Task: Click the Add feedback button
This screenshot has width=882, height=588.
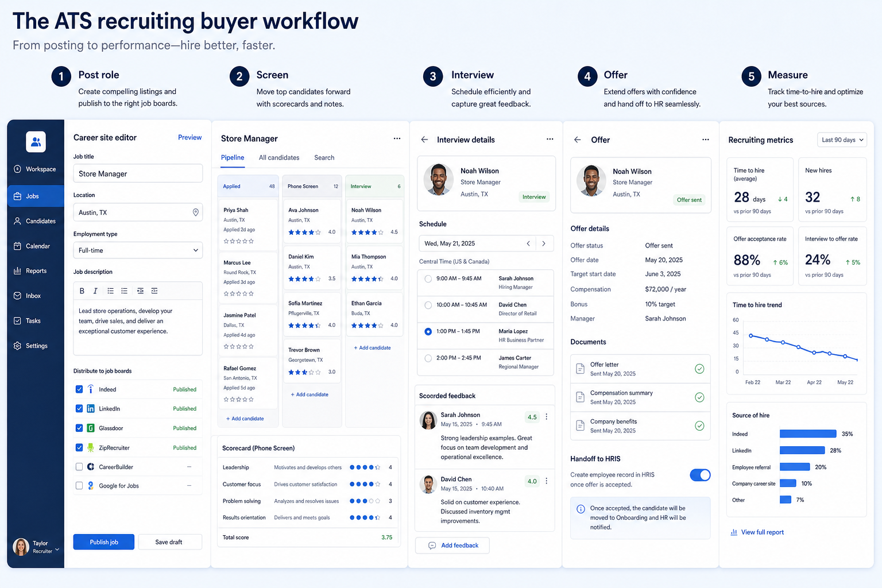Action: coord(452,546)
